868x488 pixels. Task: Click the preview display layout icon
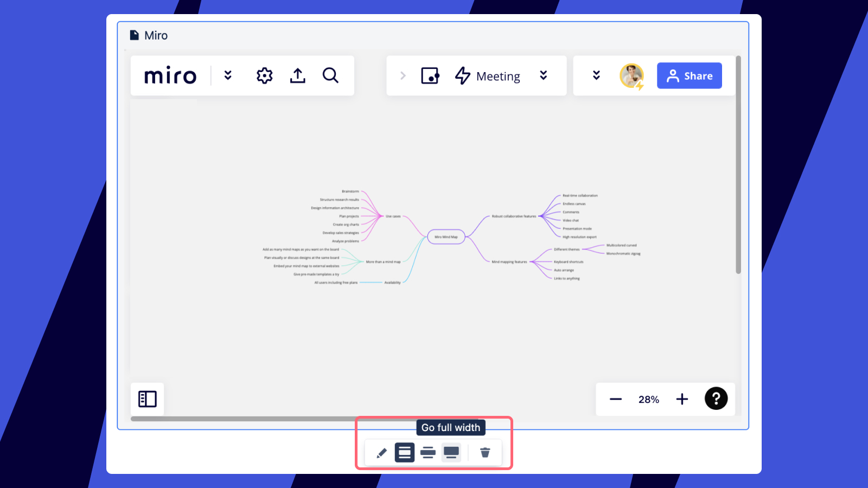(451, 452)
